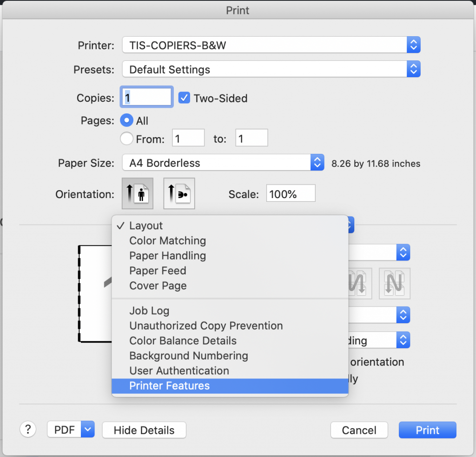Viewport: 476px width, 457px height.
Task: Choose Printer Features from the menu
Action: click(170, 386)
